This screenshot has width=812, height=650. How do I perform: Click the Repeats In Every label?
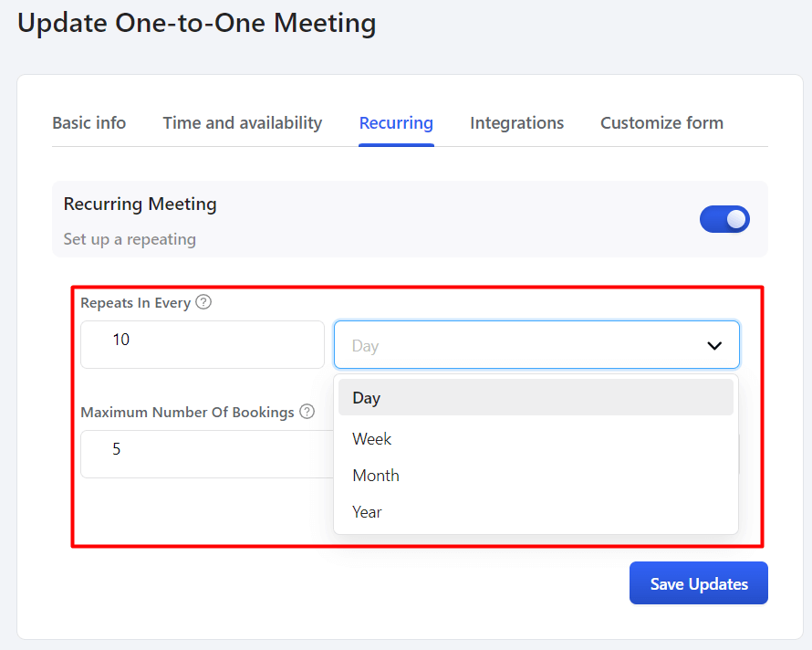pyautogui.click(x=136, y=303)
